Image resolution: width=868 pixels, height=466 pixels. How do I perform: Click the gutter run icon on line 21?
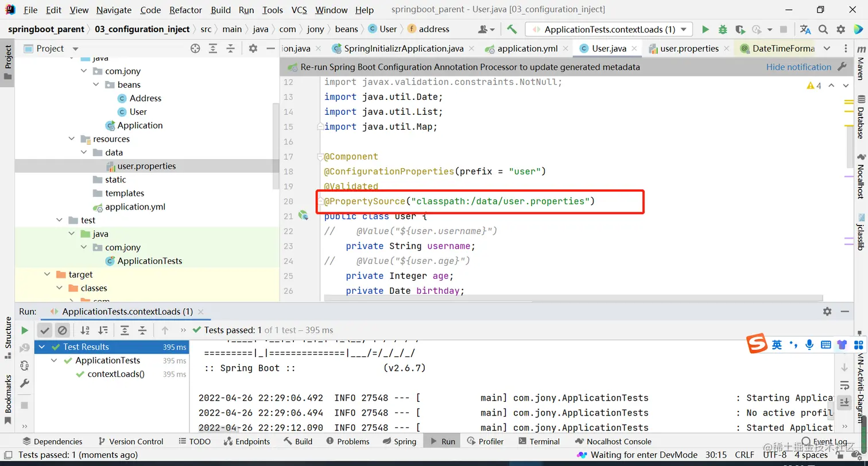tap(303, 216)
